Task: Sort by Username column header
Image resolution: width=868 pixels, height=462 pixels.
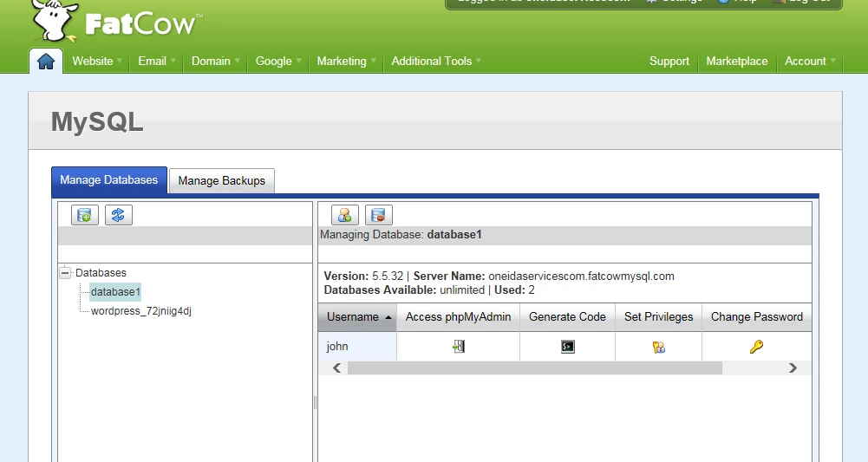Action: 357,317
